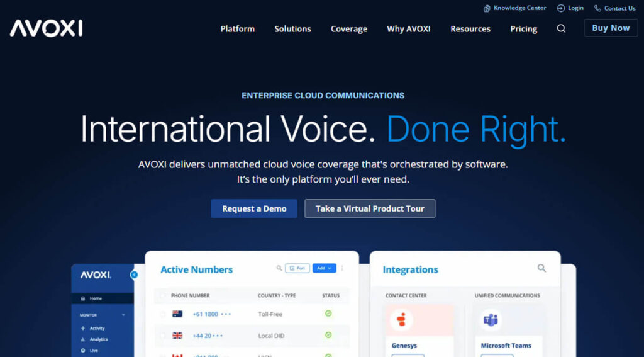Open the Add dropdown button
This screenshot has height=357, width=644.
click(x=324, y=268)
